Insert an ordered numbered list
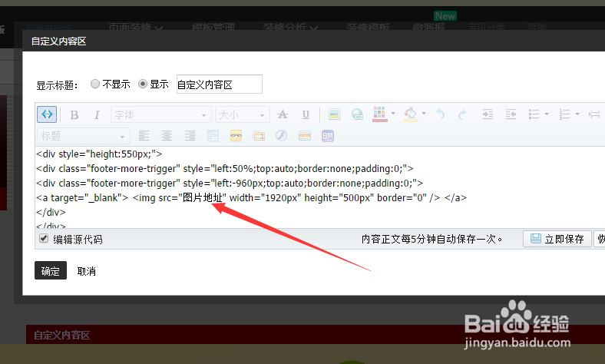605x364 pixels. [565, 114]
